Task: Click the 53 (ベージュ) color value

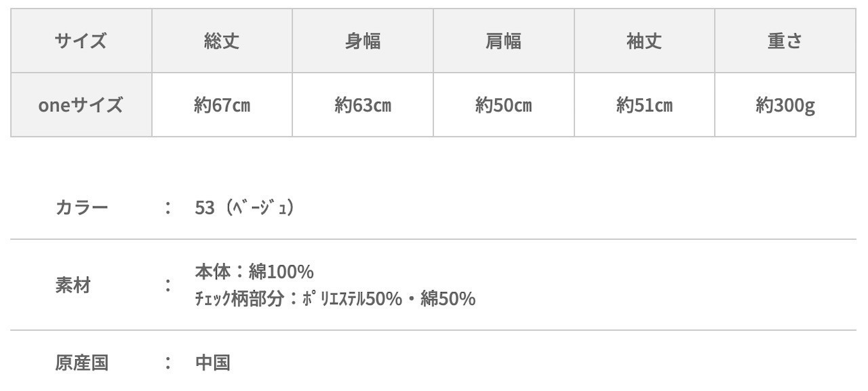Action: (x=244, y=207)
